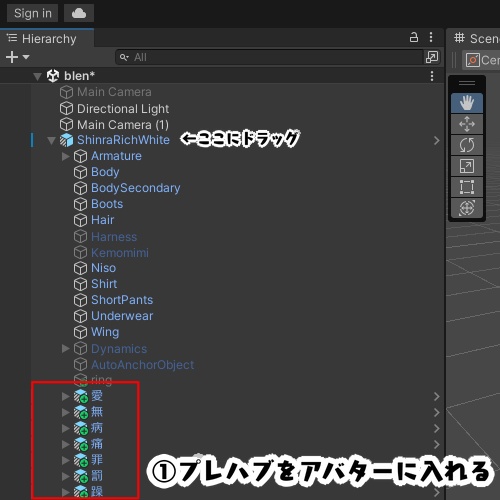Select the Shirt object
Screen dimensions: 500x500
point(104,284)
